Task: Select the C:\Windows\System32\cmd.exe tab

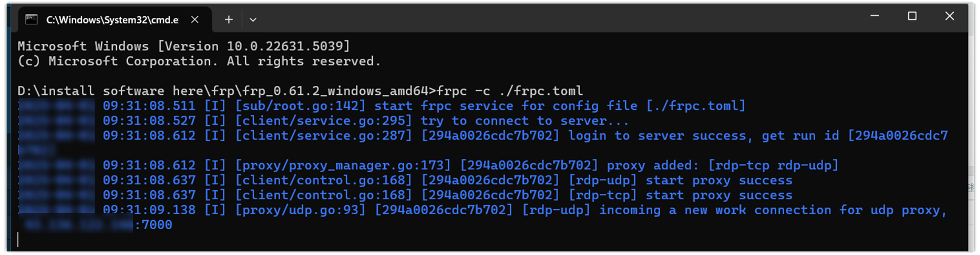Action: pos(112,20)
